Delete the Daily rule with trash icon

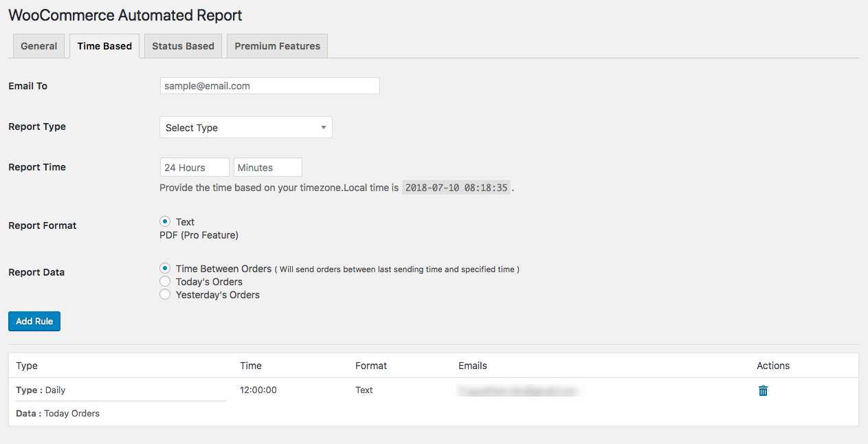point(763,390)
